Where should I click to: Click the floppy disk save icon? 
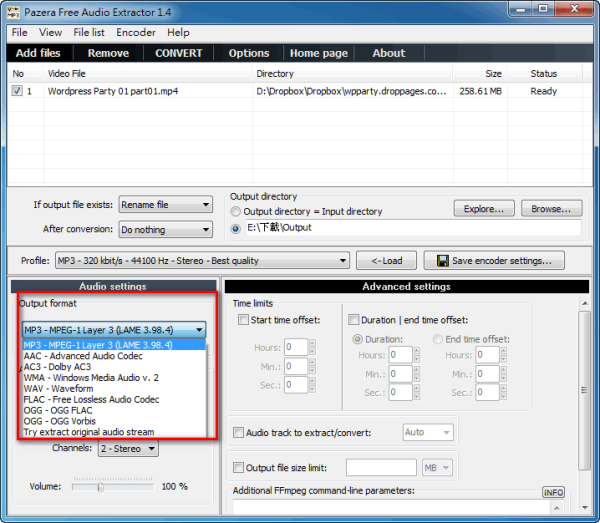coord(443,261)
